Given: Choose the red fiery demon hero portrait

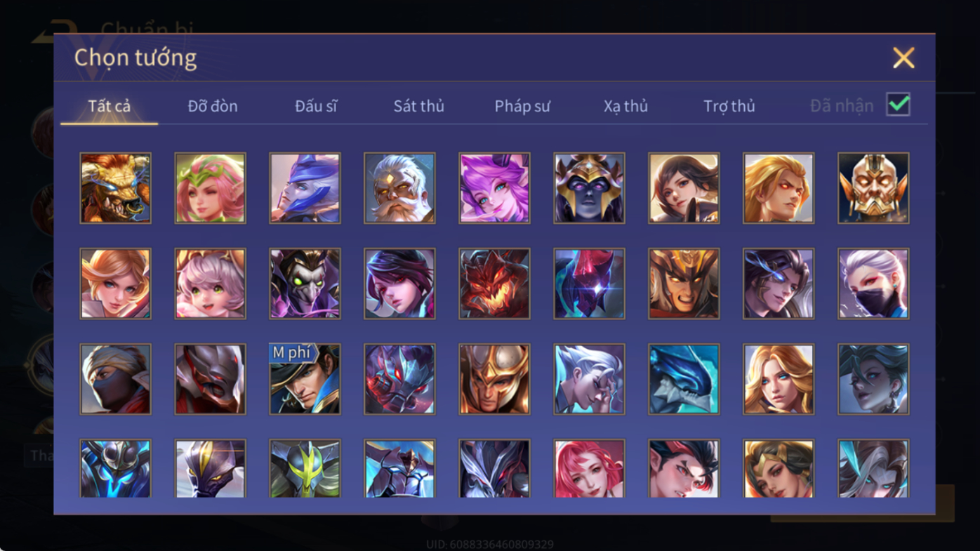Looking at the screenshot, I should [494, 284].
